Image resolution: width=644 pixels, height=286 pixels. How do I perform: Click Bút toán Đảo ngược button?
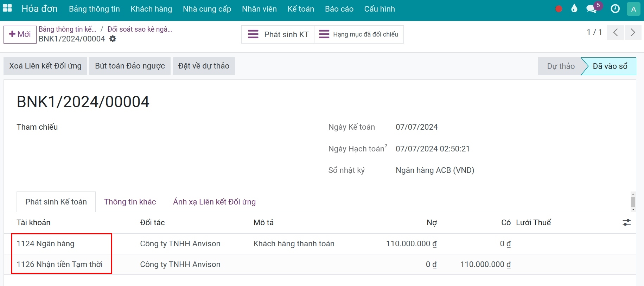[130, 66]
